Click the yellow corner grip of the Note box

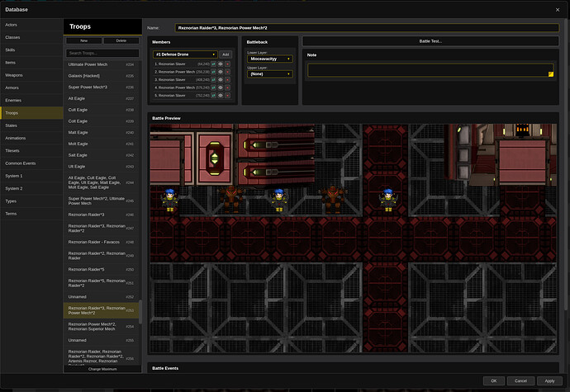click(551, 74)
